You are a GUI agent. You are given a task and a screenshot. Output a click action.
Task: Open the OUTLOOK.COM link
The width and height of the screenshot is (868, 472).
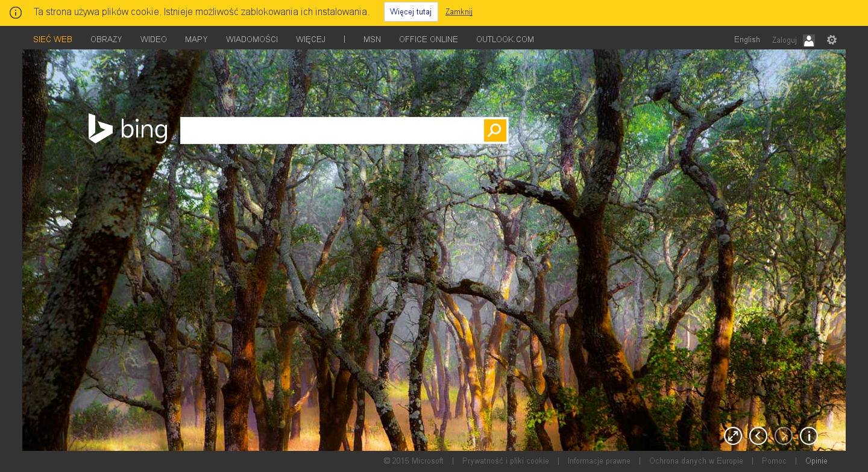point(505,40)
